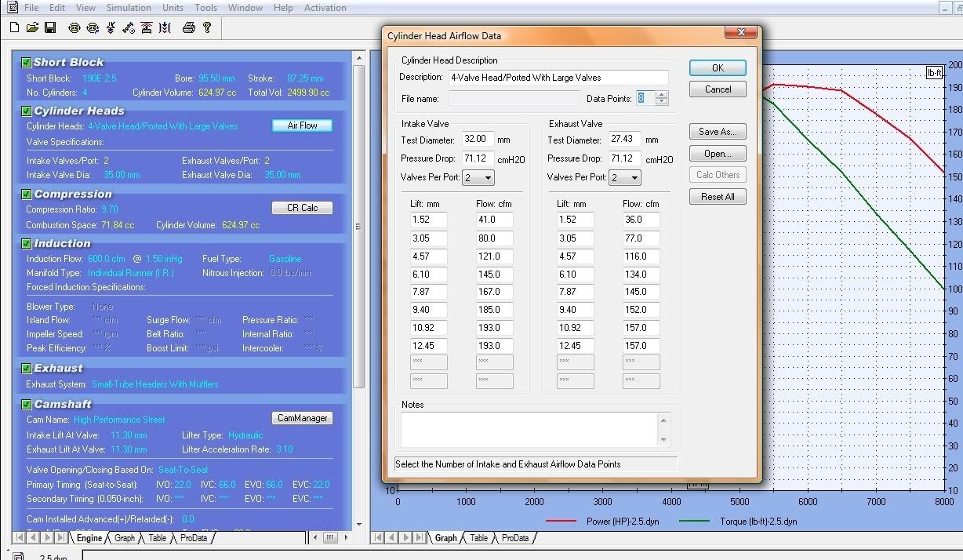
Task: Toggle the Short Block checkbox
Action: [26, 62]
